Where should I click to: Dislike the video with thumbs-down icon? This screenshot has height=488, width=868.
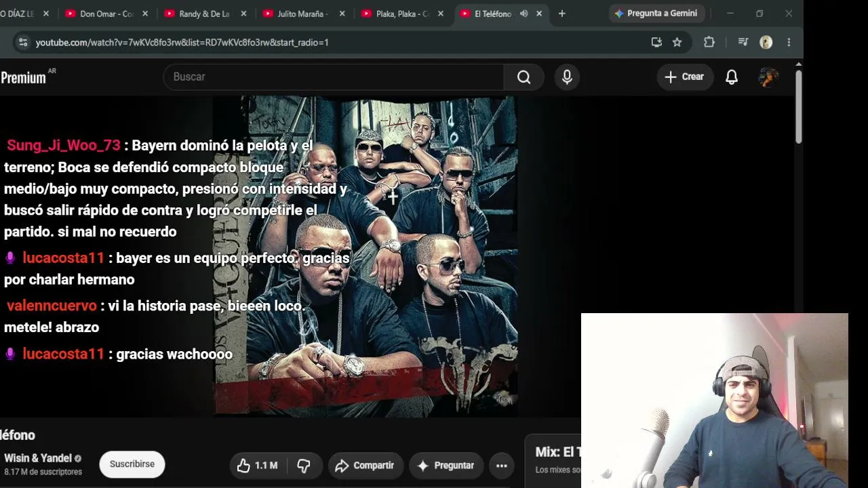pos(304,466)
